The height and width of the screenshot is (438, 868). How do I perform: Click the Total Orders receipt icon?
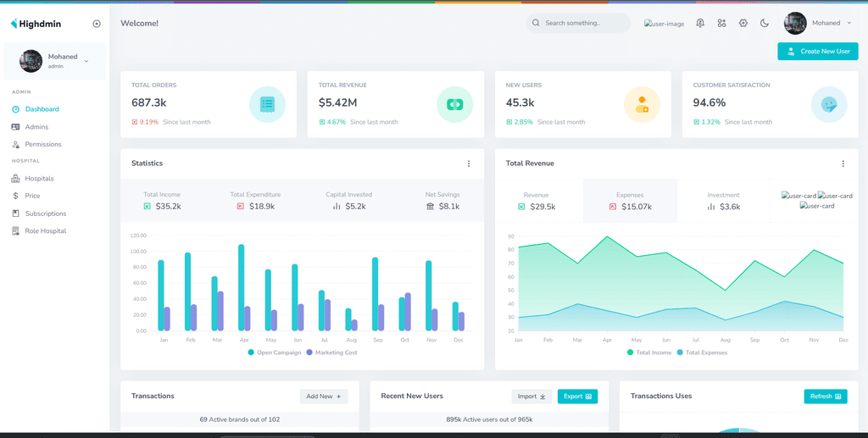tap(267, 104)
